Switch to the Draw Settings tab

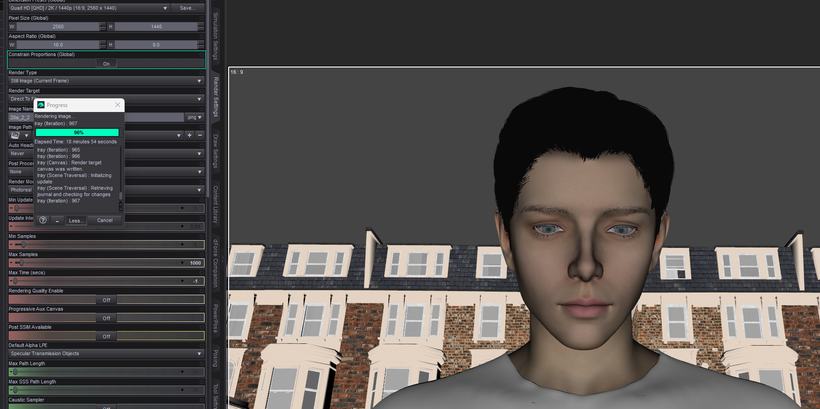[215, 151]
